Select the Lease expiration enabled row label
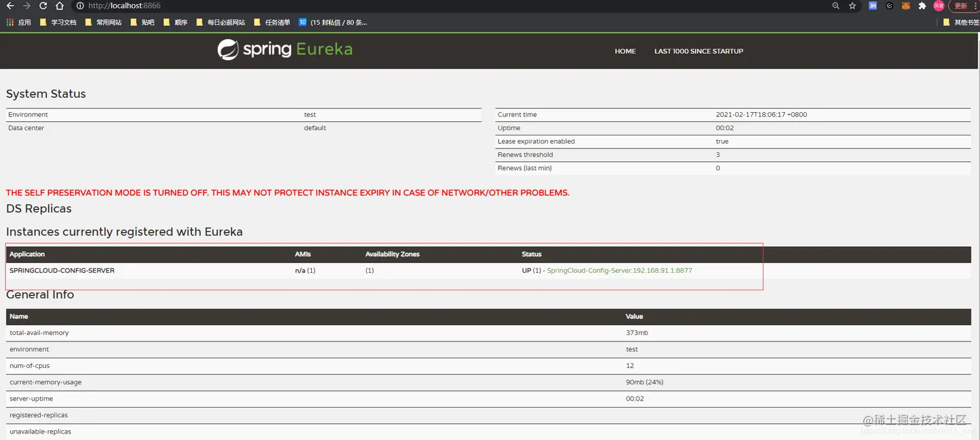Image resolution: width=980 pixels, height=440 pixels. (536, 141)
